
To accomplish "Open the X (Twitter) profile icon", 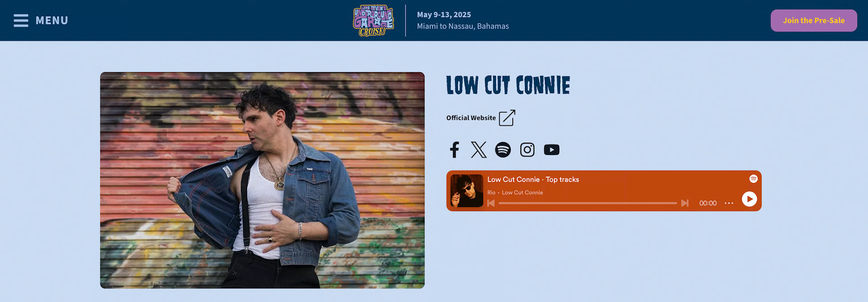I will (x=479, y=149).
